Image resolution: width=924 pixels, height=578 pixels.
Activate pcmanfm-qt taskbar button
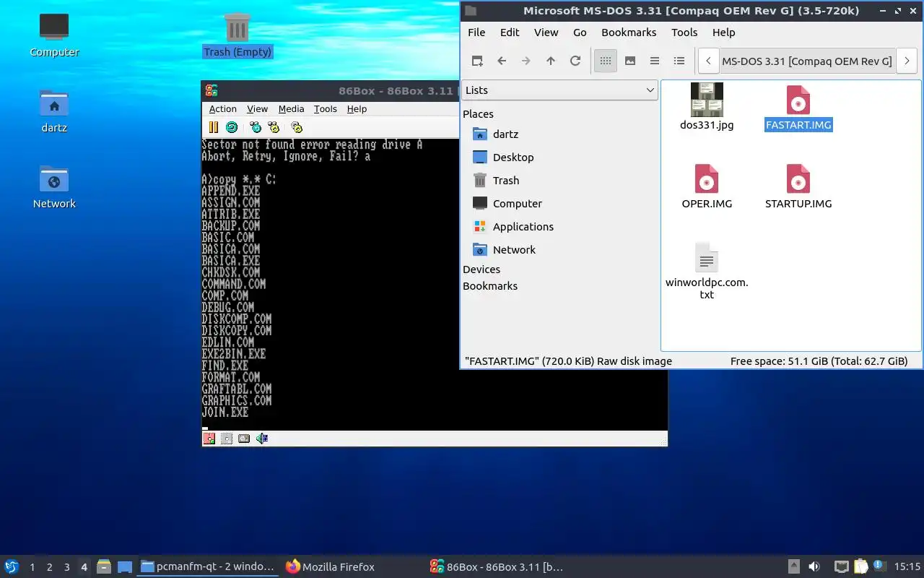[x=208, y=566]
